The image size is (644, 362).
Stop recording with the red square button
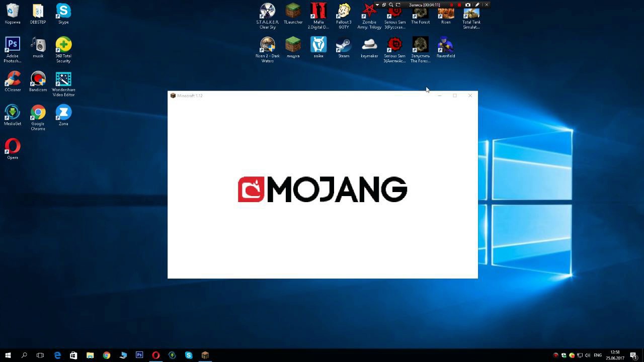[x=459, y=5]
